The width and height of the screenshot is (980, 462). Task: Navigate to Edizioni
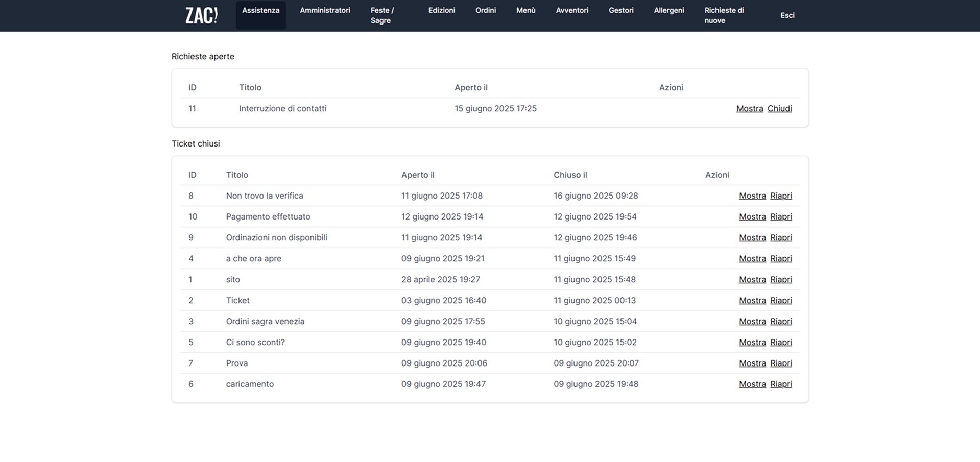pos(442,10)
